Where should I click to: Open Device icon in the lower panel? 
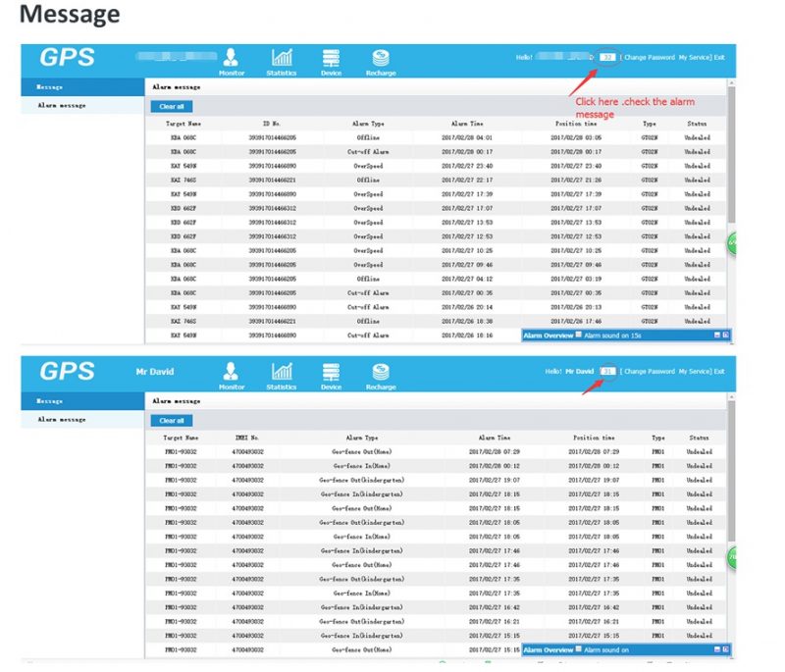click(x=331, y=376)
